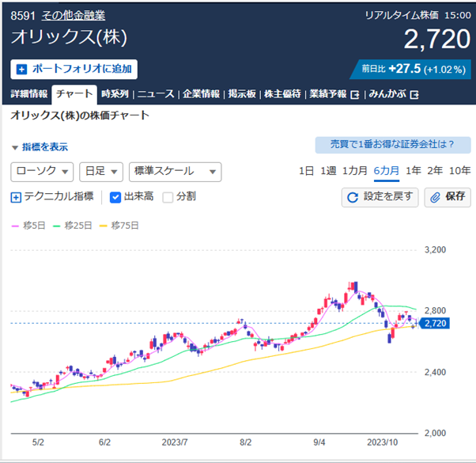Click 売買で1番お得な証券会社は? banner
The height and width of the screenshot is (463, 476).
pyautogui.click(x=393, y=145)
